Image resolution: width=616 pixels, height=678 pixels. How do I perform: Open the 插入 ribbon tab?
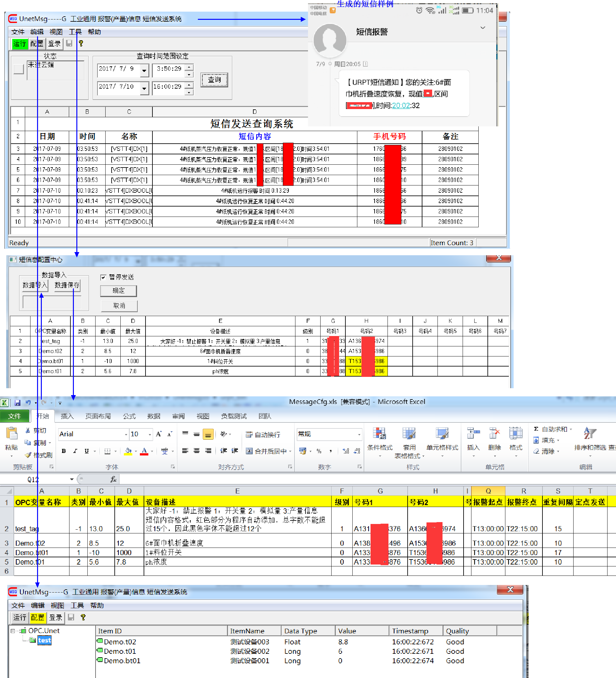point(67,416)
